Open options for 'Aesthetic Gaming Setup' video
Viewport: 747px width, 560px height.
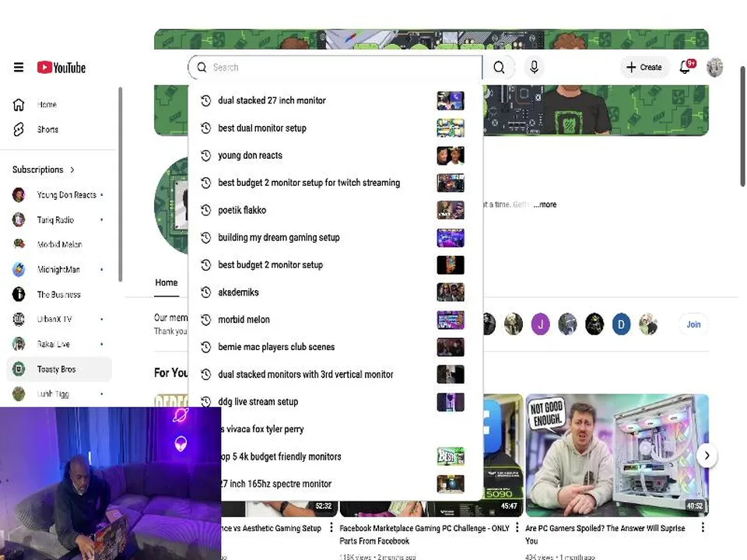tap(331, 527)
